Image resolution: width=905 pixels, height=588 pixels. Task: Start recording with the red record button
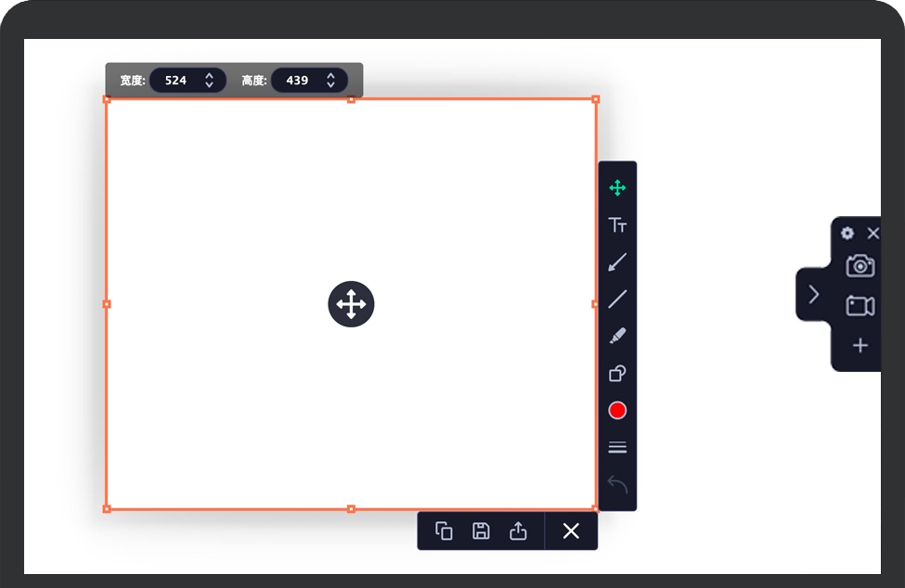[617, 409]
